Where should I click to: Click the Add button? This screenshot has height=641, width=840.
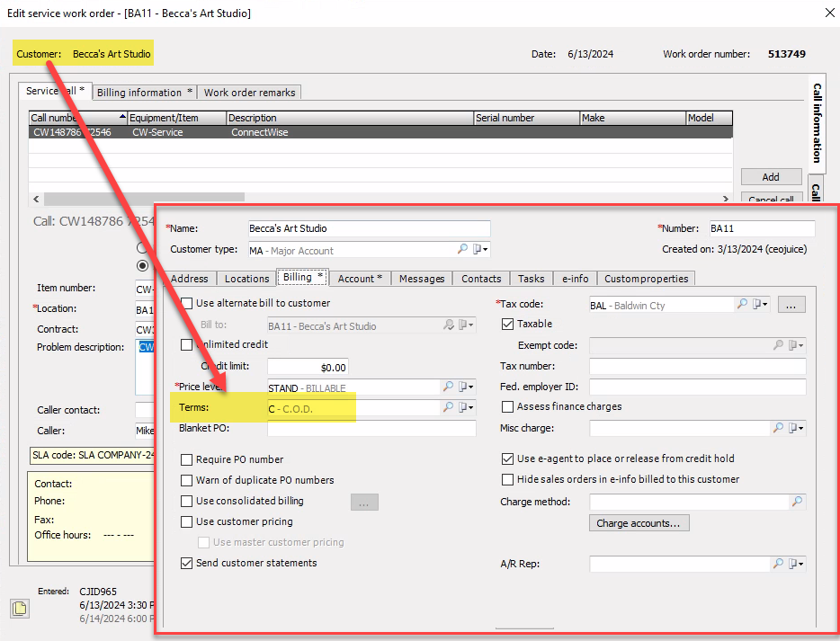pyautogui.click(x=771, y=177)
